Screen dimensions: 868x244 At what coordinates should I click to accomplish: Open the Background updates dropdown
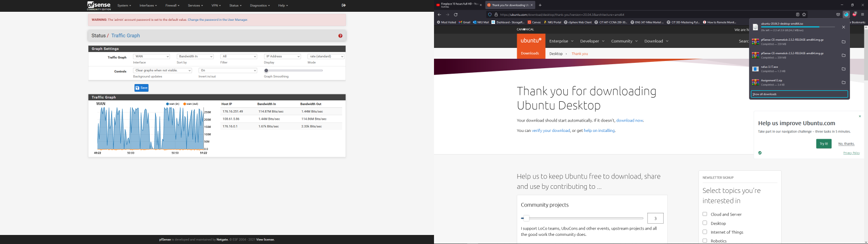162,70
